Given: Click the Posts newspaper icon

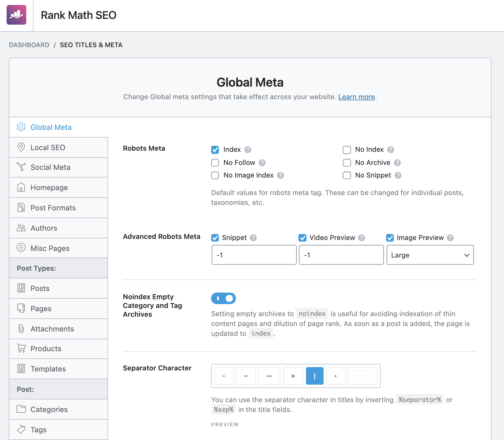Looking at the screenshot, I should pyautogui.click(x=21, y=288).
